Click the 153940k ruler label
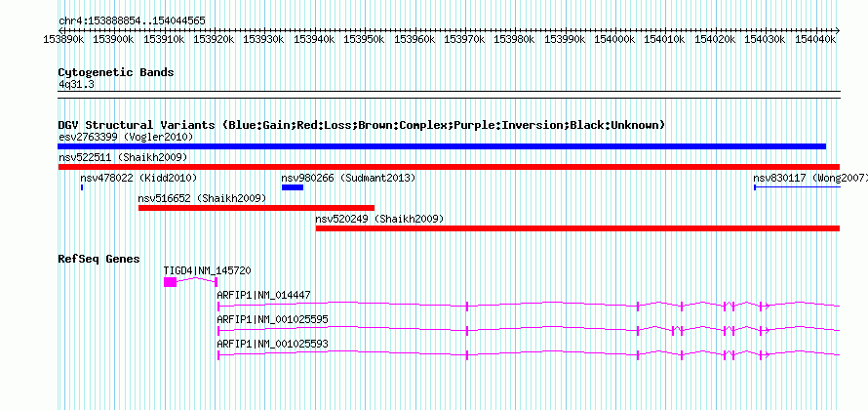Screen dimensions: 868x410 click(x=314, y=39)
